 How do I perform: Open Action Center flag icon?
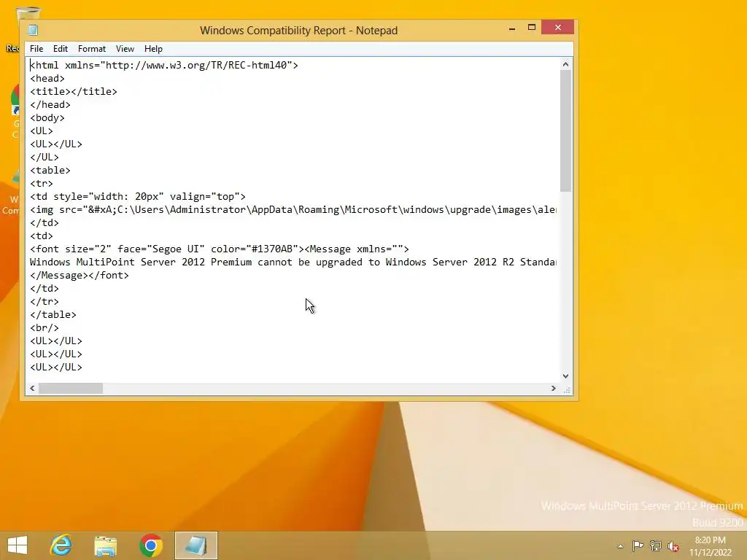click(x=637, y=545)
